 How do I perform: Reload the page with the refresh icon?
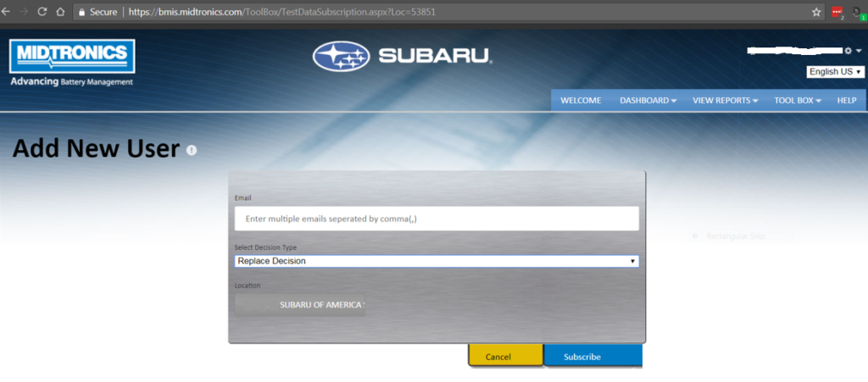coord(42,12)
